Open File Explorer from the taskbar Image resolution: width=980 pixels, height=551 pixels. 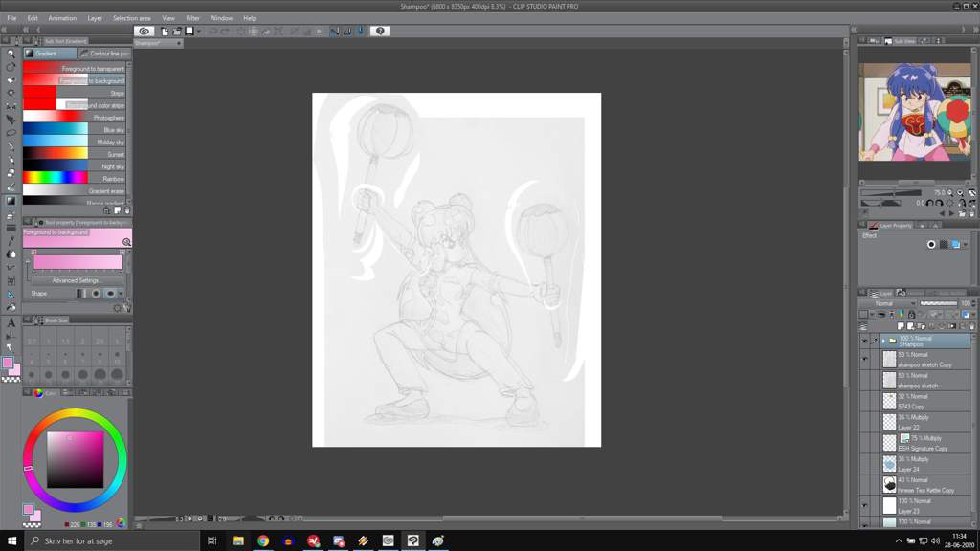pyautogui.click(x=238, y=540)
